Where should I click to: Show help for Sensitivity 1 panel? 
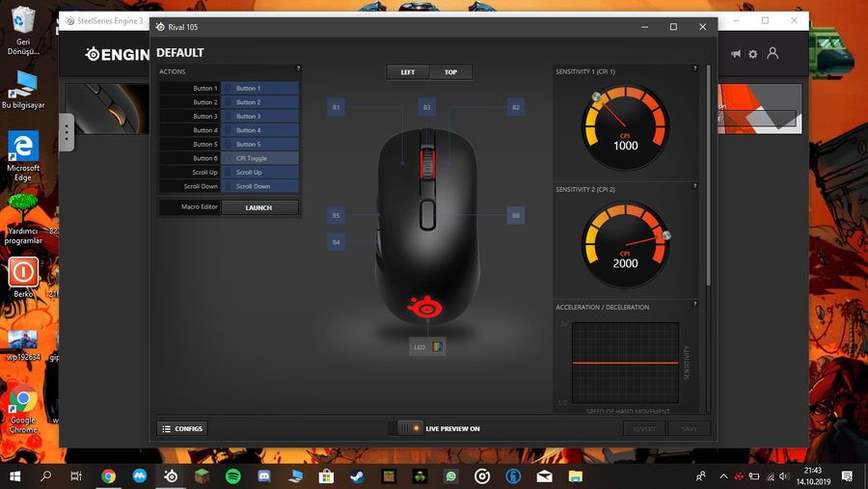coord(694,68)
